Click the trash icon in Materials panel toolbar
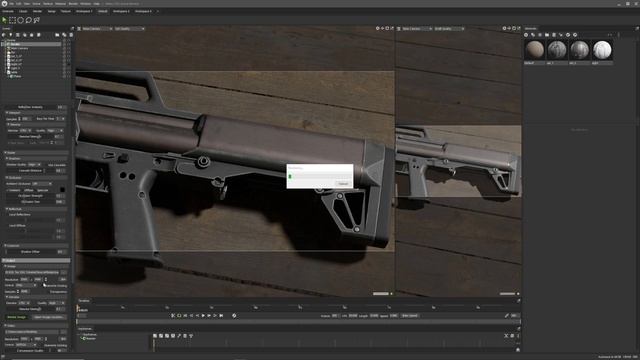This screenshot has height=360, width=640. tap(554, 35)
